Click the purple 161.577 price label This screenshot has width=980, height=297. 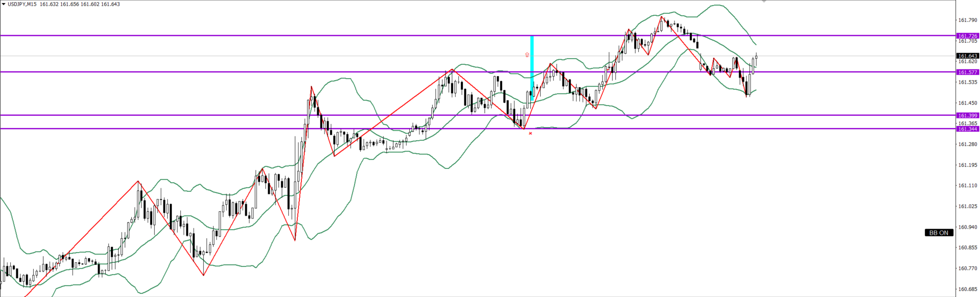[967, 72]
